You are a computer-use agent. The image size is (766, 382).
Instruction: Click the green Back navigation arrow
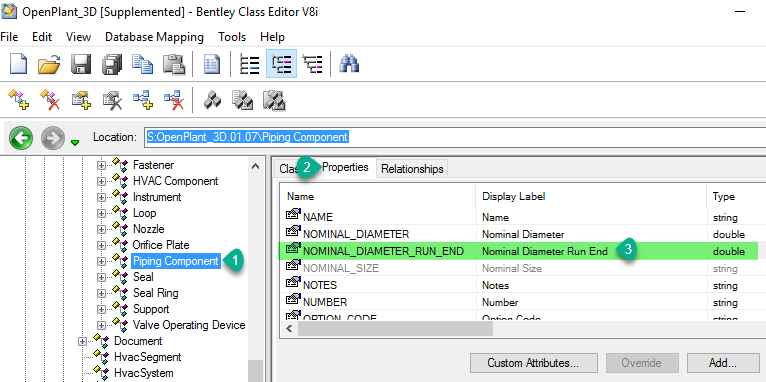21,138
